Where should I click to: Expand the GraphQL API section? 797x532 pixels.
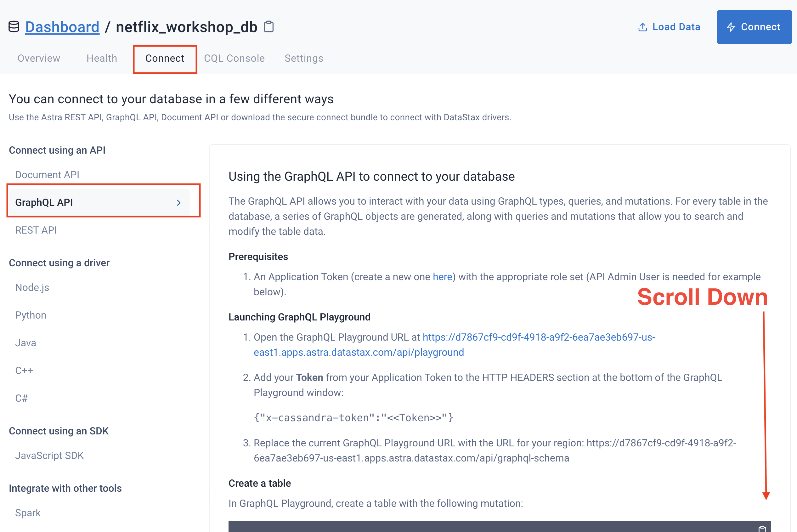[x=103, y=202]
